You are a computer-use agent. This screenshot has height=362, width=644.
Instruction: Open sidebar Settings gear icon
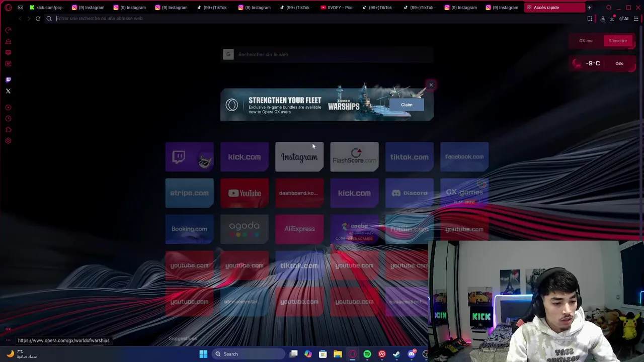(x=8, y=141)
